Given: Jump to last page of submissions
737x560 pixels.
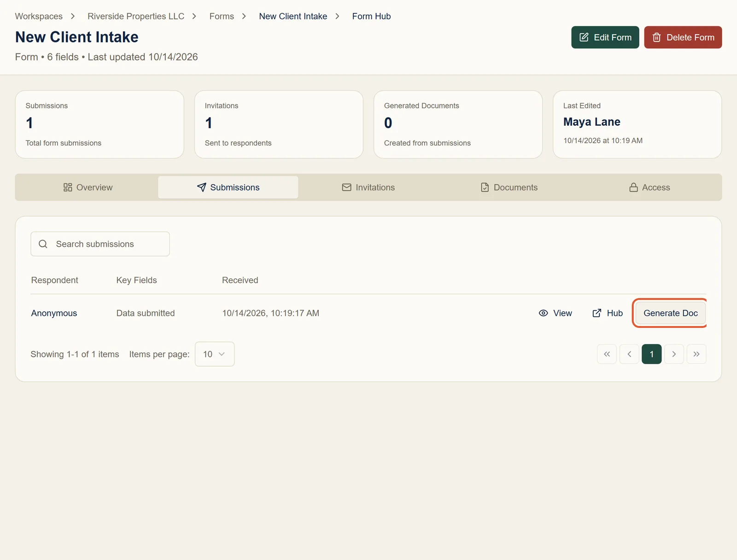Looking at the screenshot, I should pyautogui.click(x=696, y=354).
